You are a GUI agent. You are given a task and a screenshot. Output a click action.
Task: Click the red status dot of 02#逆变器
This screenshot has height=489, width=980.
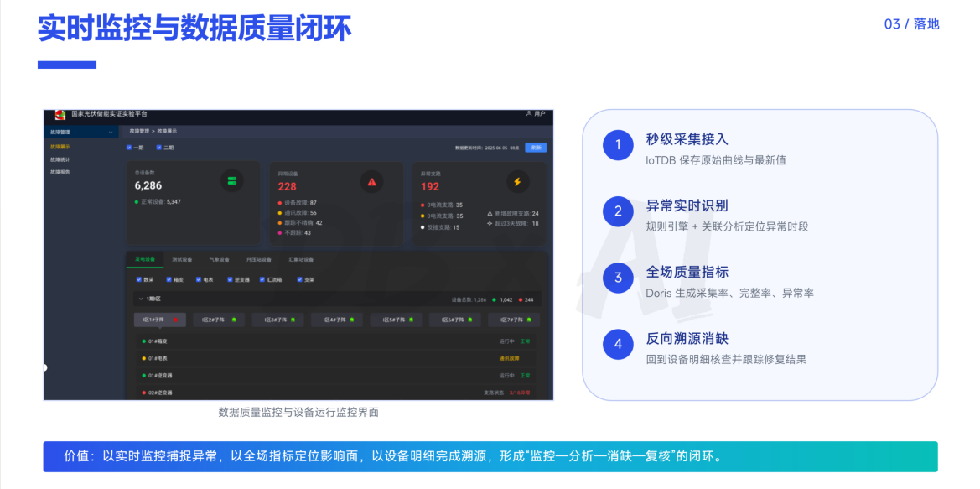point(143,393)
